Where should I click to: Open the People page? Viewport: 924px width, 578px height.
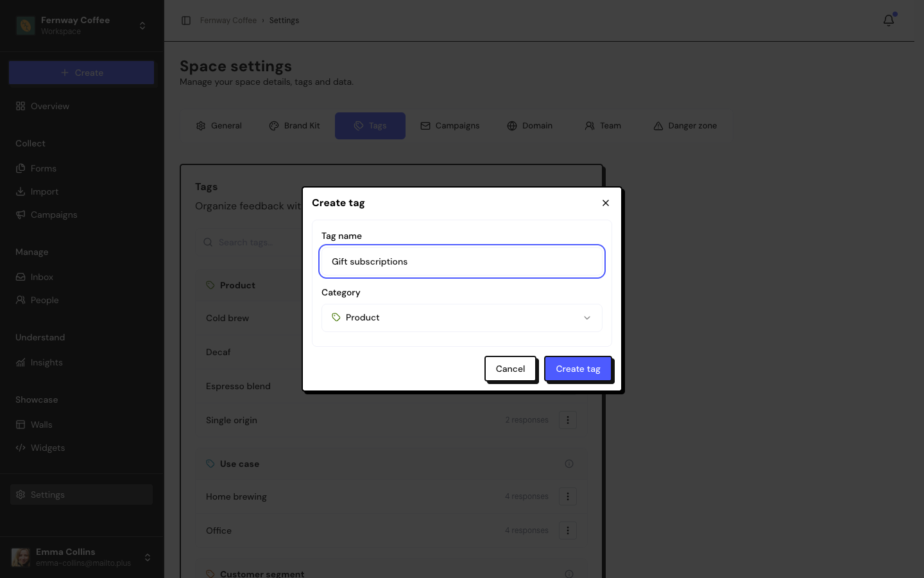[81, 300]
